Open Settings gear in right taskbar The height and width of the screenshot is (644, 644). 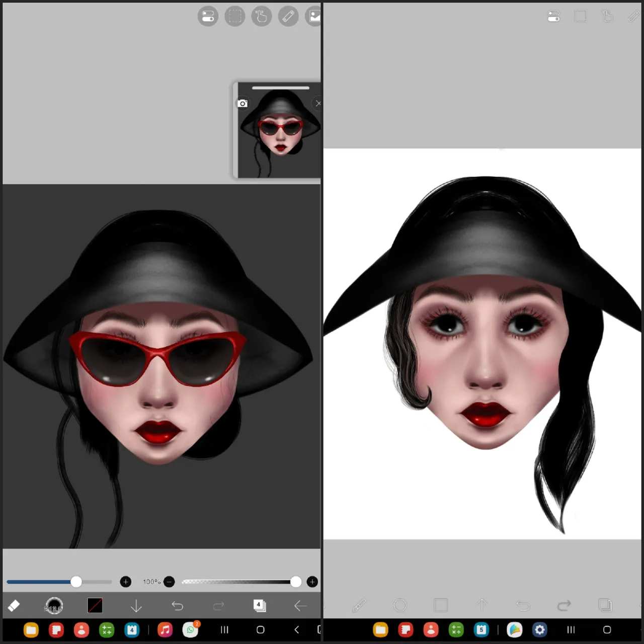point(540,629)
